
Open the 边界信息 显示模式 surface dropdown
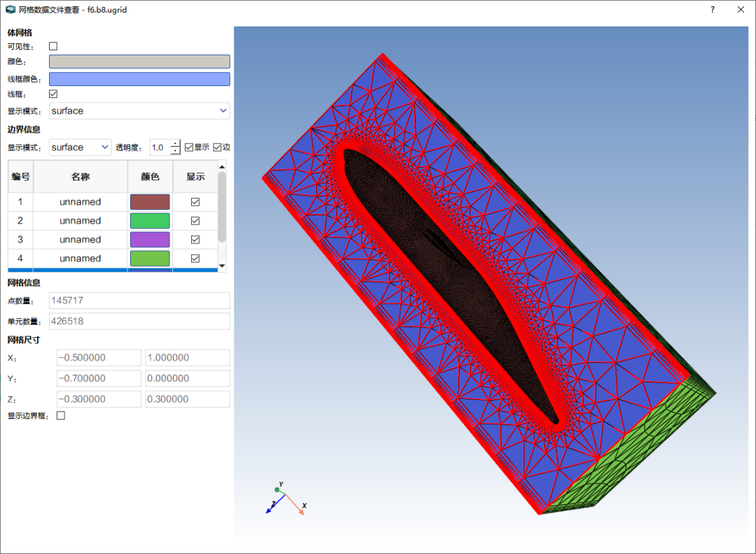point(80,148)
